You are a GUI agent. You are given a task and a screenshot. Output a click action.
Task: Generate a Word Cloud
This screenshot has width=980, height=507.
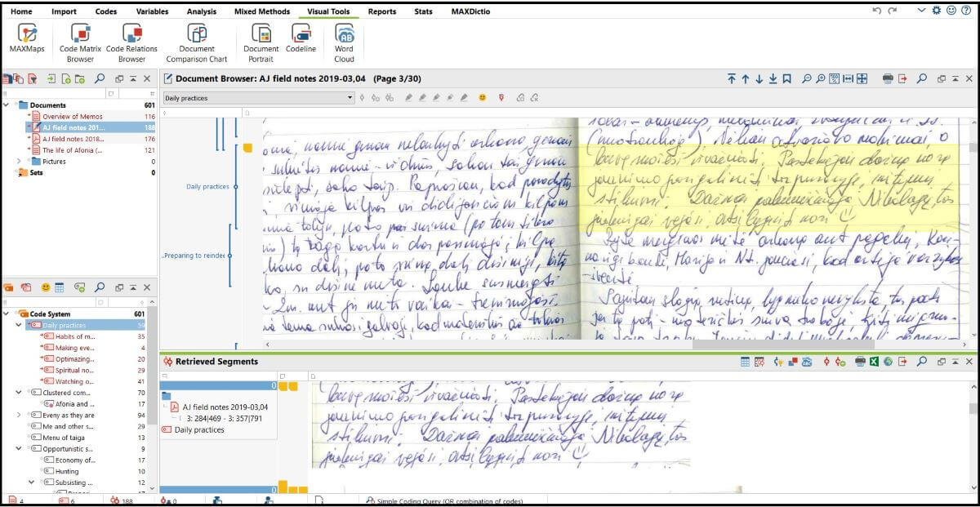pos(344,40)
